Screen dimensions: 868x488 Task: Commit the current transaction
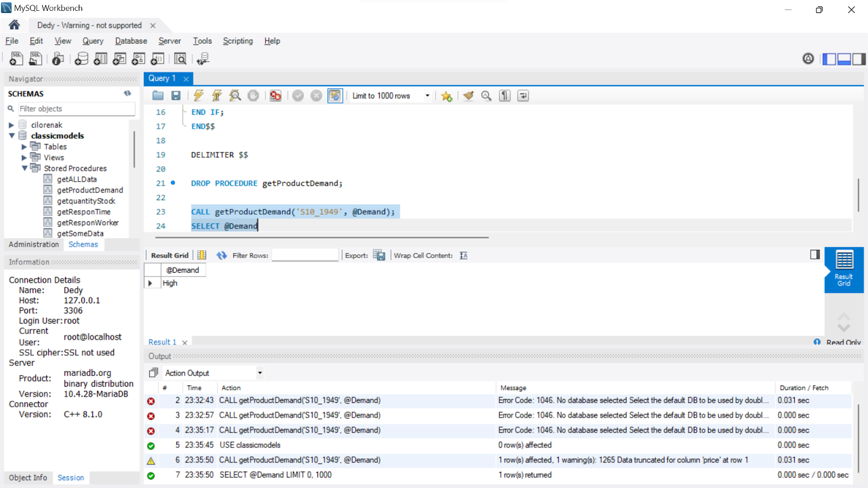click(x=298, y=95)
